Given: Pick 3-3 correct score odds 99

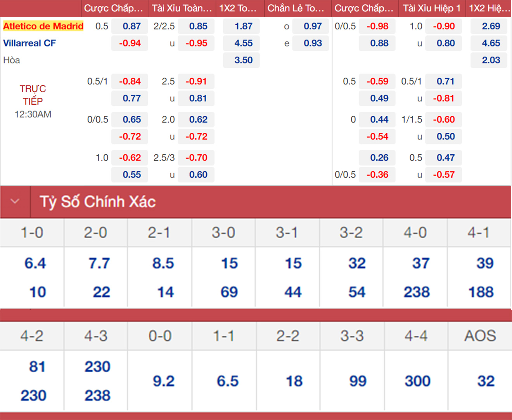Looking at the screenshot, I should click(x=358, y=381).
